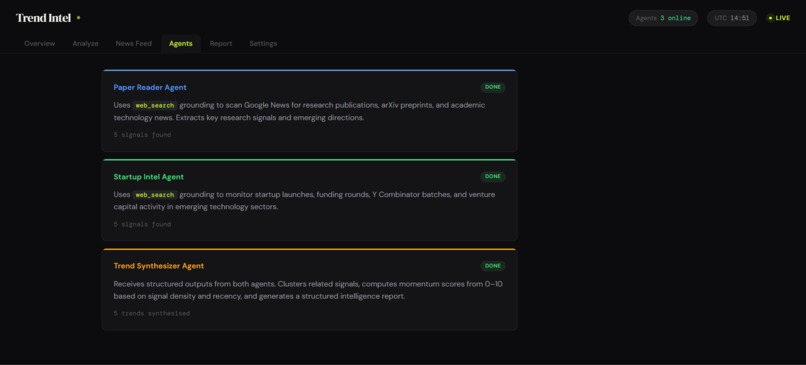806x365 pixels.
Task: Click the LIVE status indicator
Action: (x=779, y=18)
